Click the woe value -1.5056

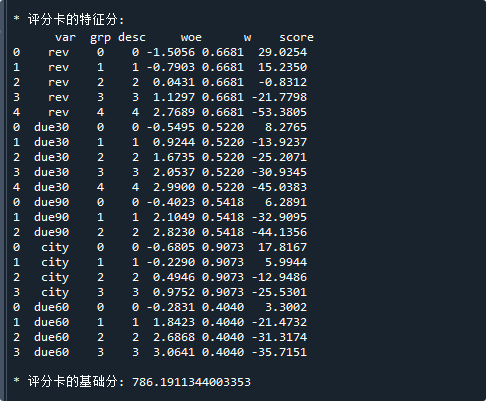click(171, 52)
